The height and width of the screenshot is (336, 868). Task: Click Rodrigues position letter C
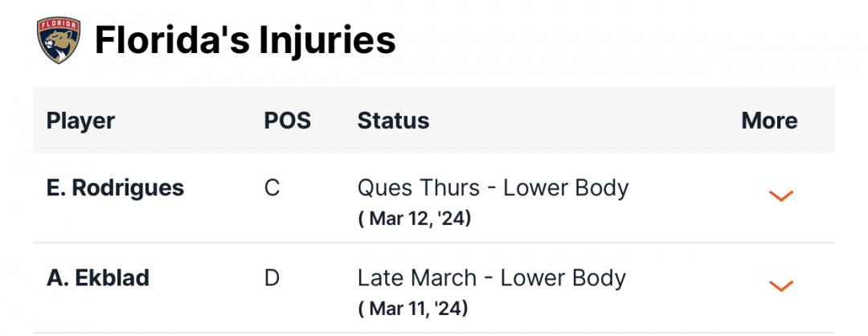272,189
